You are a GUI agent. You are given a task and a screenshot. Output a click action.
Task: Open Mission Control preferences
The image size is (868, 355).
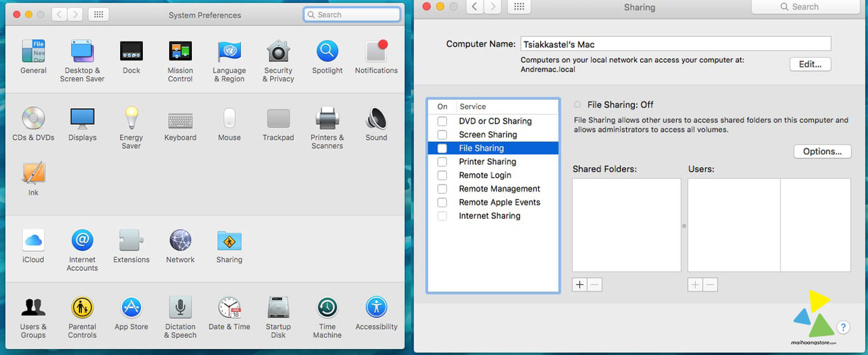click(x=180, y=52)
